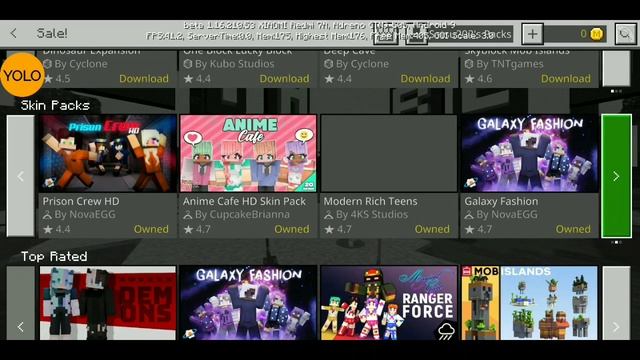Click the Skin Packs section heading
This screenshot has height=360, width=640.
(x=55, y=105)
